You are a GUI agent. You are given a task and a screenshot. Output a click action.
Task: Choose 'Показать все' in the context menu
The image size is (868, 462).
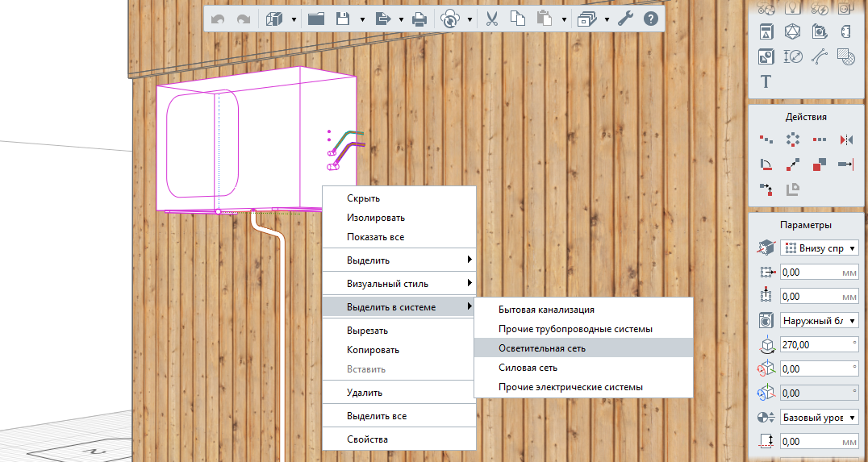[399, 237]
